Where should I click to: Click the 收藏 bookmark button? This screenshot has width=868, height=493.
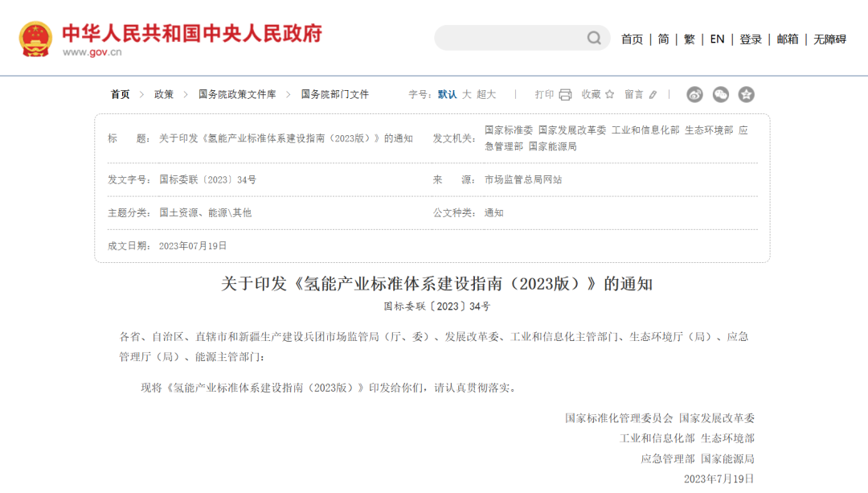tap(592, 95)
